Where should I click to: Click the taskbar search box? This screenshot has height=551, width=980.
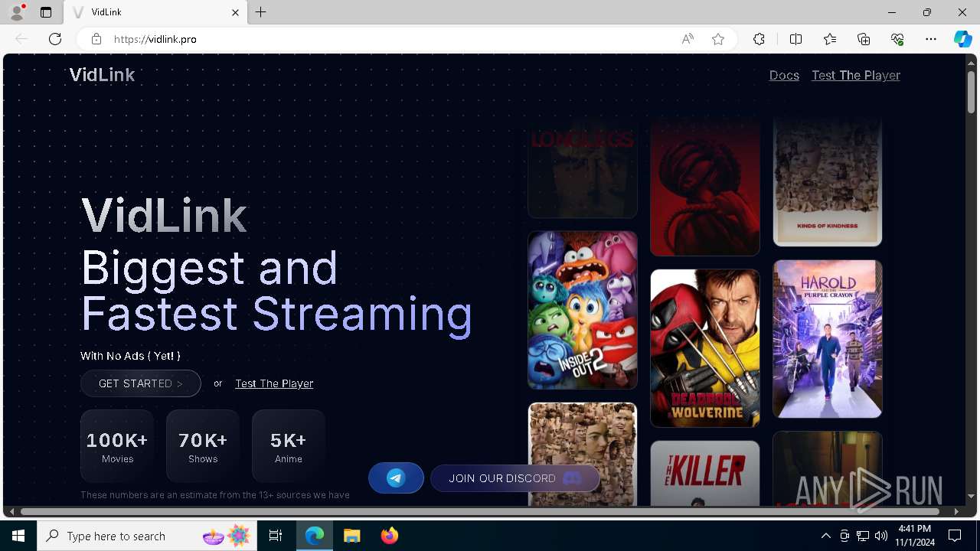point(148,536)
